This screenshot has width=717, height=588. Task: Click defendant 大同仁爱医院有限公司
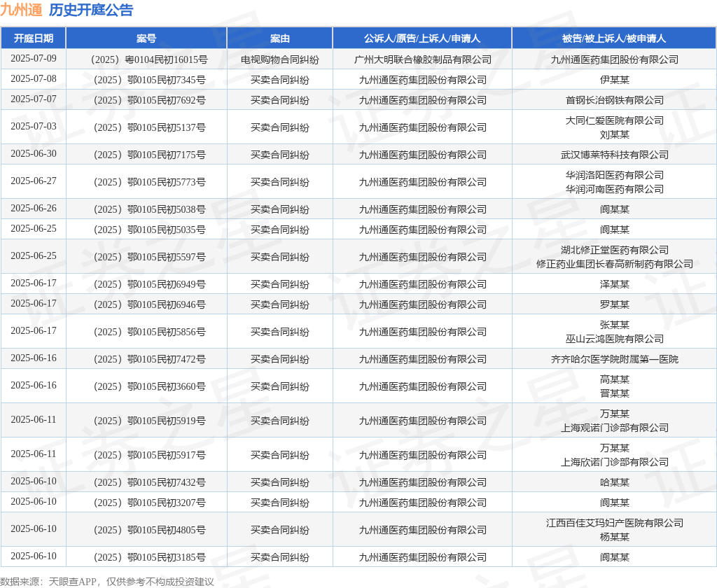tap(615, 120)
